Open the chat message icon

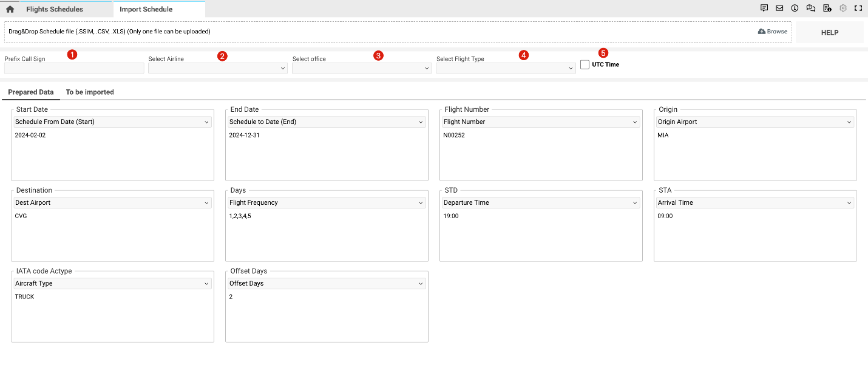click(764, 9)
